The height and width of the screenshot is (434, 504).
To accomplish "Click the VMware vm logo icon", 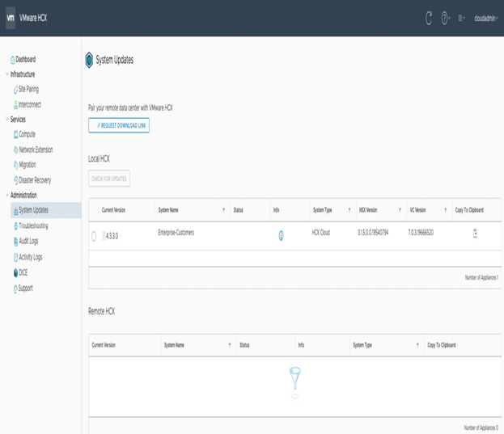I will tap(11, 18).
